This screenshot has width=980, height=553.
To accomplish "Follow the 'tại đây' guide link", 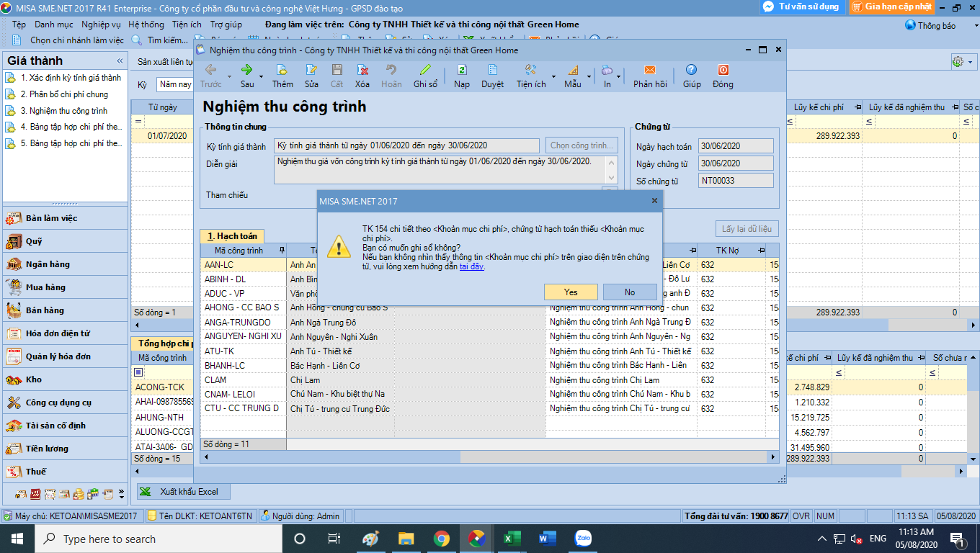I will point(472,266).
